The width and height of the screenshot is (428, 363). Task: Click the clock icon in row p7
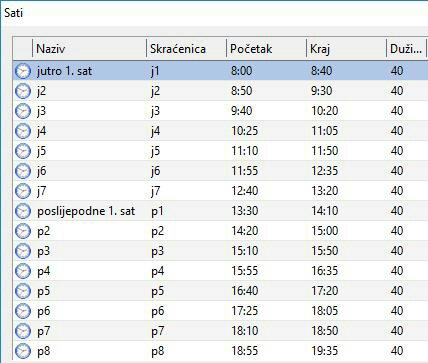coord(23,331)
